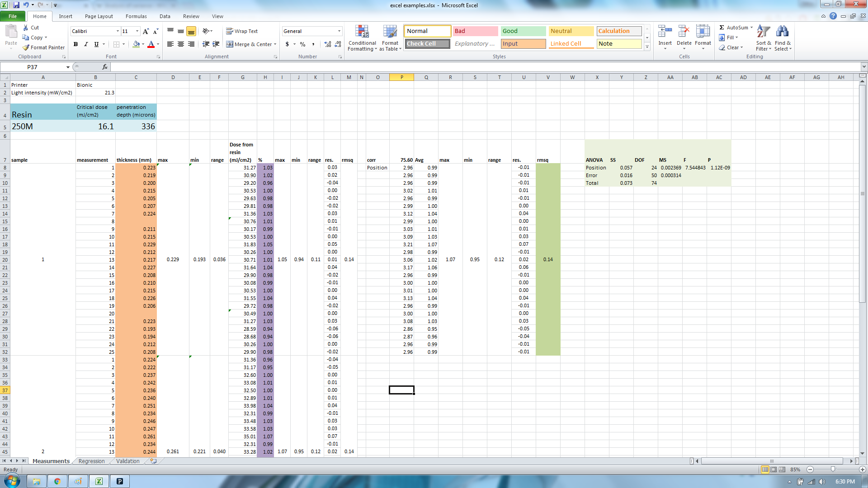The width and height of the screenshot is (868, 488).
Task: Click the Cut scissors icon
Action: click(x=26, y=28)
